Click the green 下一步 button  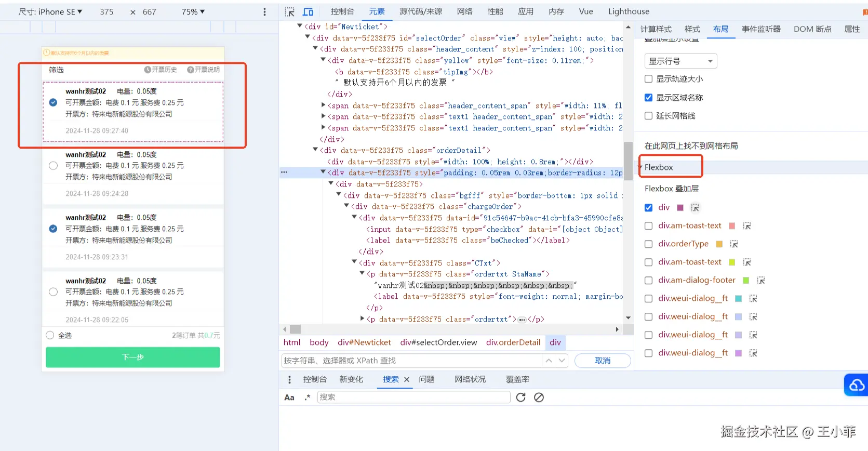click(132, 357)
